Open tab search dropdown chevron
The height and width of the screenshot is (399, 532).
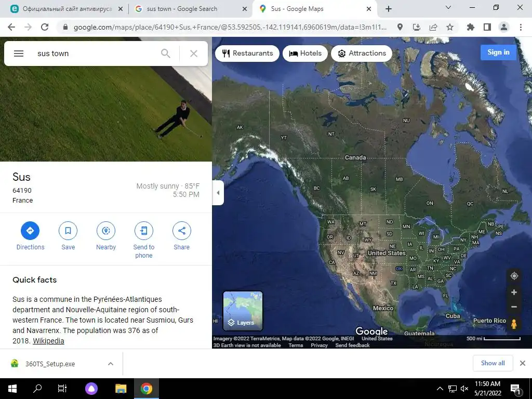(448, 7)
